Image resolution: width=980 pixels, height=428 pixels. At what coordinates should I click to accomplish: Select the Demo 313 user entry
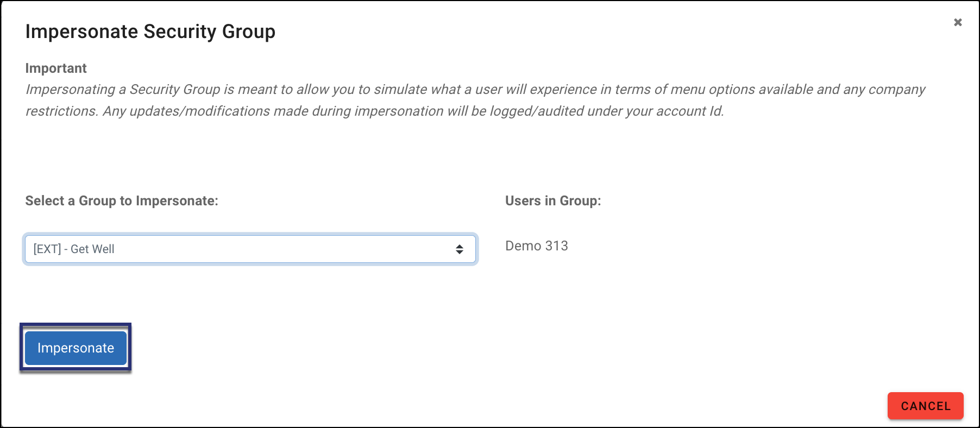click(x=536, y=246)
